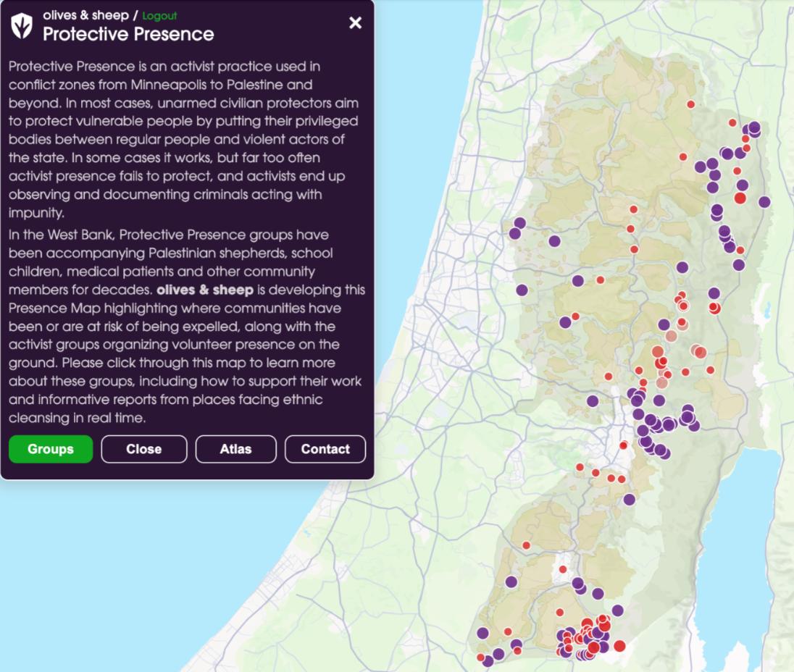This screenshot has width=794, height=672.
Task: Click the 'Protective Presence' panel title
Action: pyautogui.click(x=128, y=34)
